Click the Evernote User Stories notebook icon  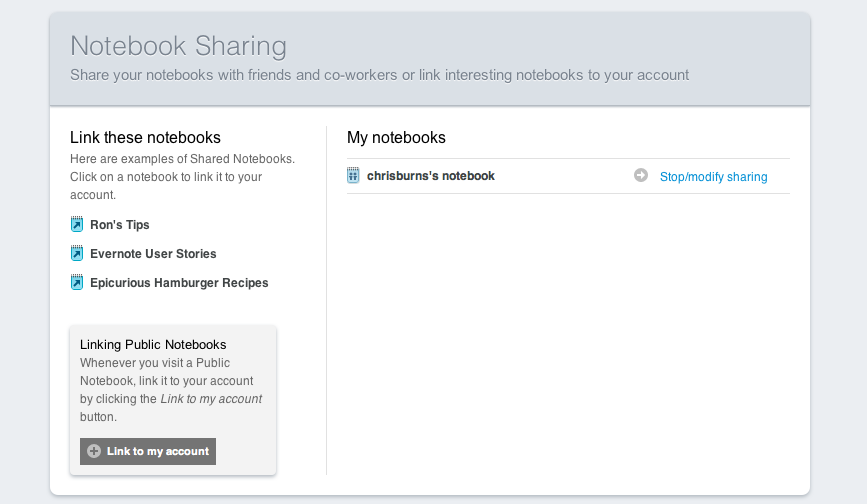point(77,253)
